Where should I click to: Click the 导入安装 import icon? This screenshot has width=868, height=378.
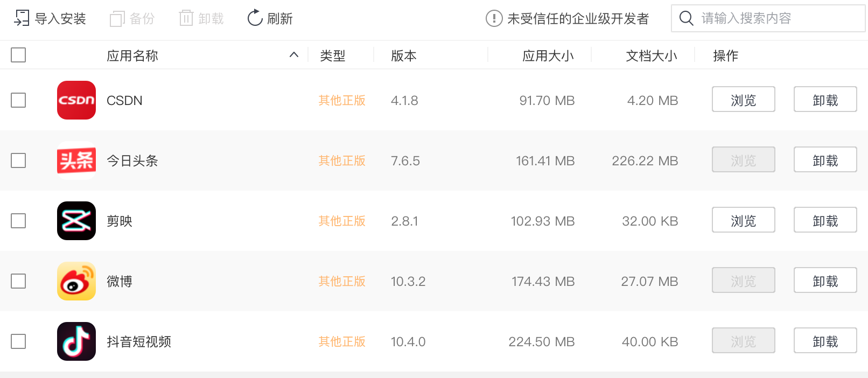click(23, 18)
